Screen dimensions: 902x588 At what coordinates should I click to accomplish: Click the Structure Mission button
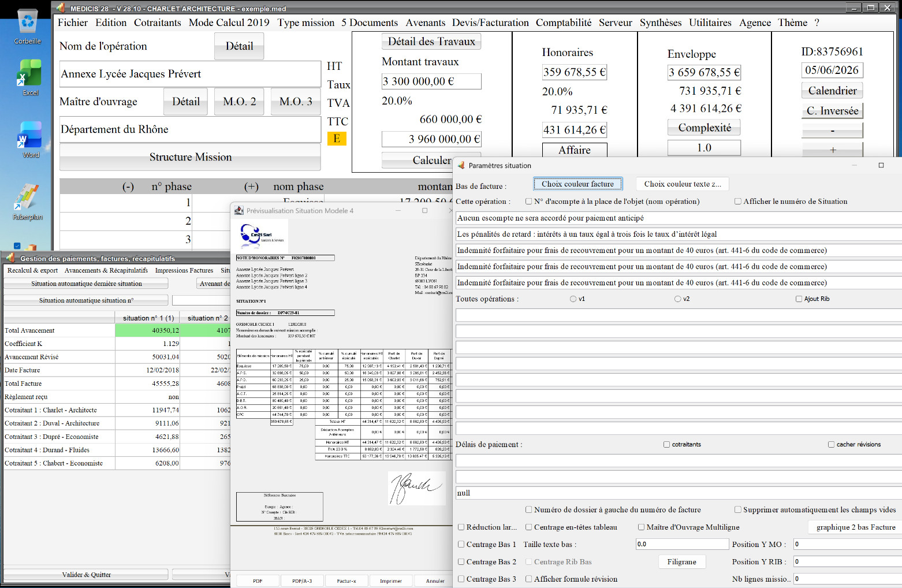pyautogui.click(x=191, y=157)
